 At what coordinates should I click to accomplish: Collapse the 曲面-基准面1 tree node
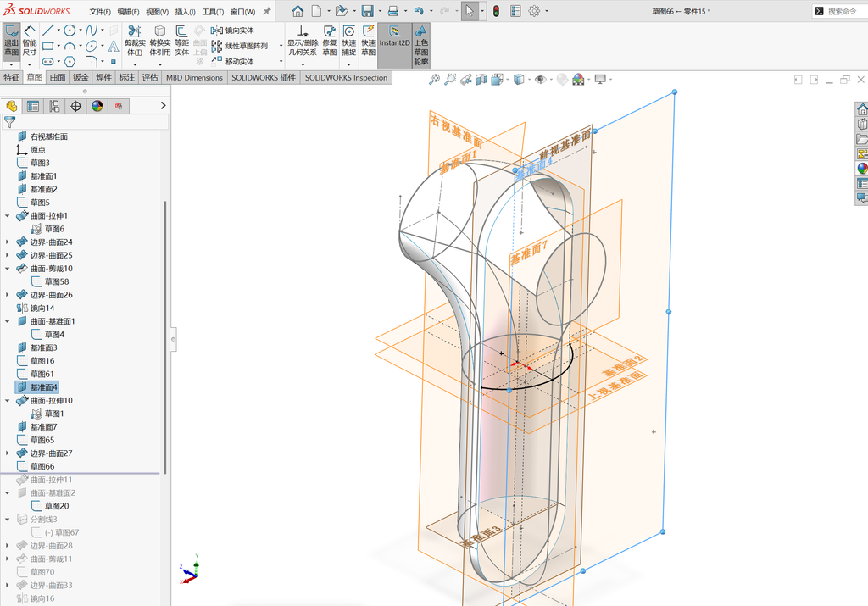(x=7, y=321)
